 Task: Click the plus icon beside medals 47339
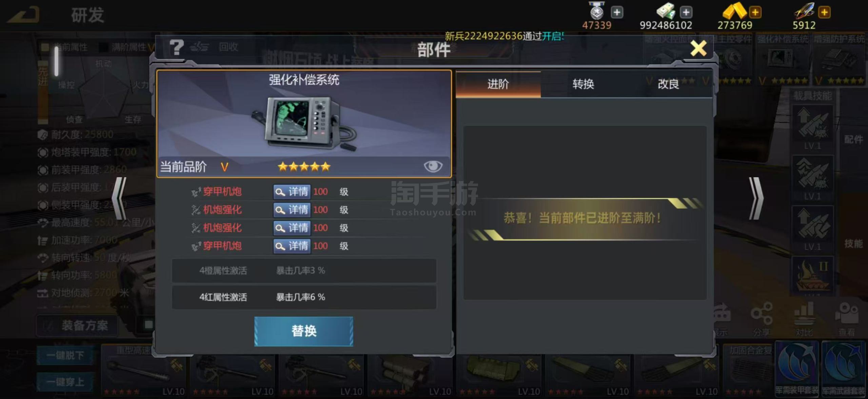coord(617,13)
